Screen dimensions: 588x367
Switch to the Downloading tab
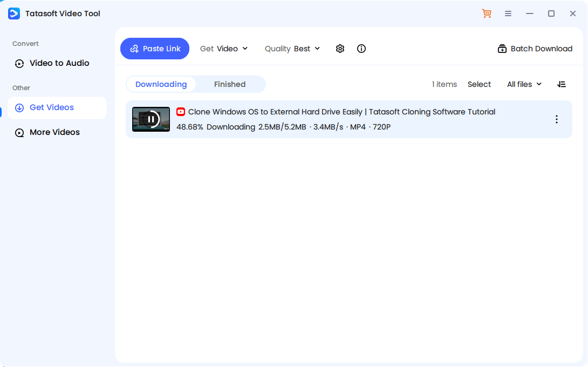tap(161, 84)
